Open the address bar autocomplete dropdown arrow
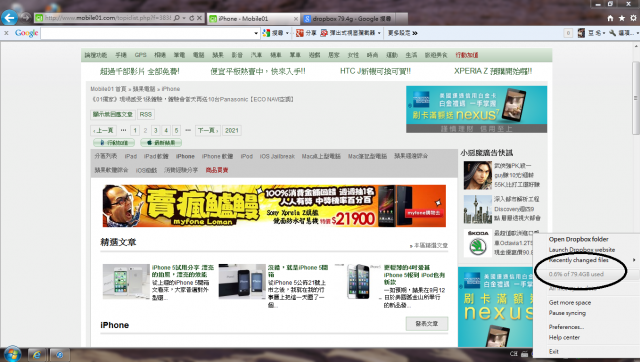 [184, 18]
